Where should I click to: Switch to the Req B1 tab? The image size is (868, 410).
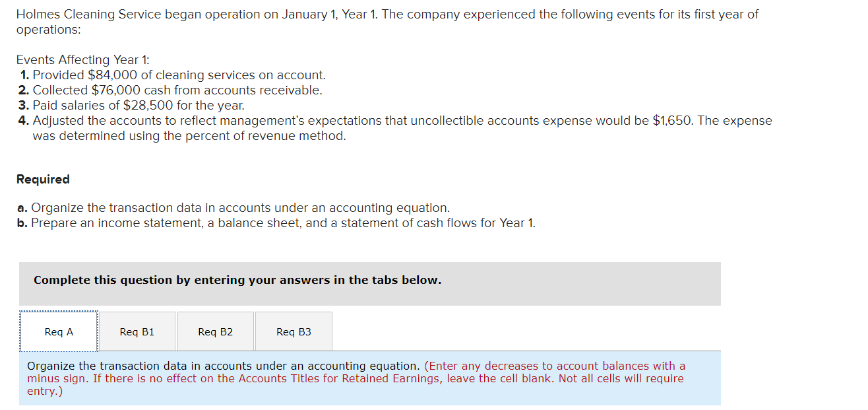137,331
